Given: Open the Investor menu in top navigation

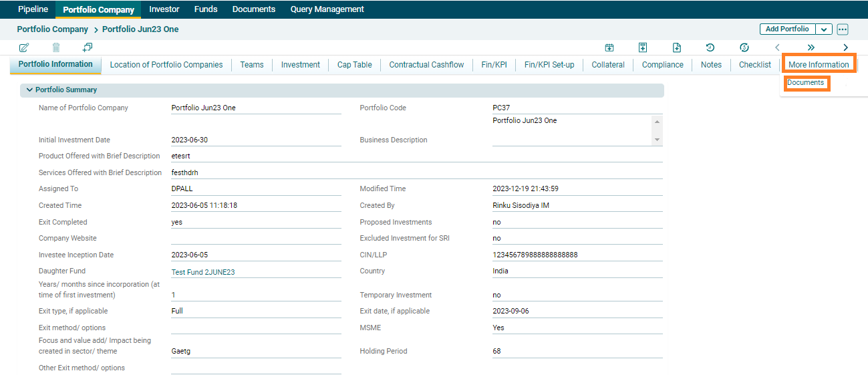Looking at the screenshot, I should [164, 9].
